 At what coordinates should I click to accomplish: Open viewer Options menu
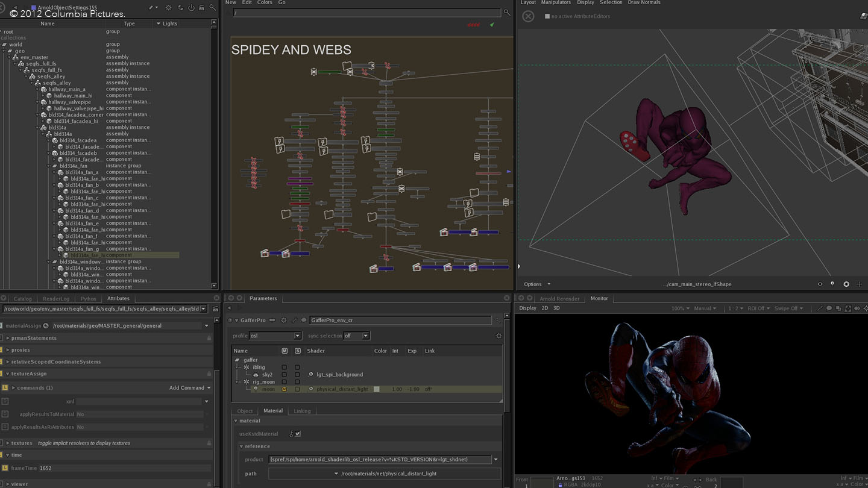[536, 284]
